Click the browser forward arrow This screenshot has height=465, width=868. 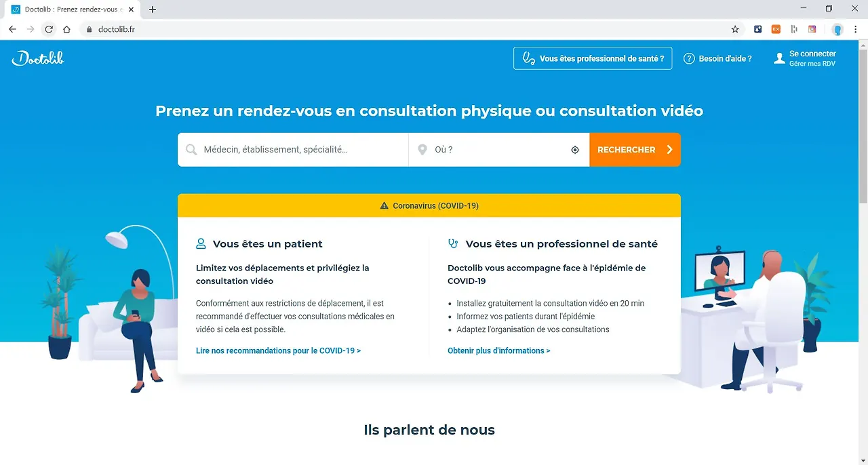31,29
